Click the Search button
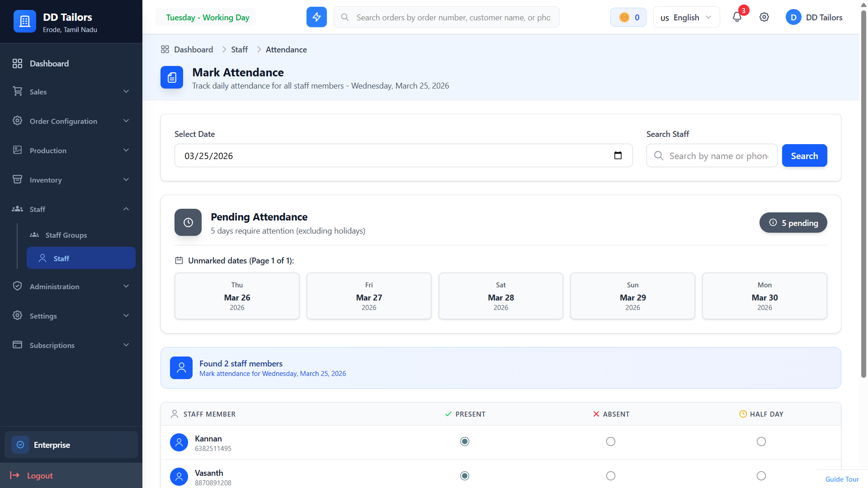This screenshot has width=868, height=488. click(x=804, y=155)
